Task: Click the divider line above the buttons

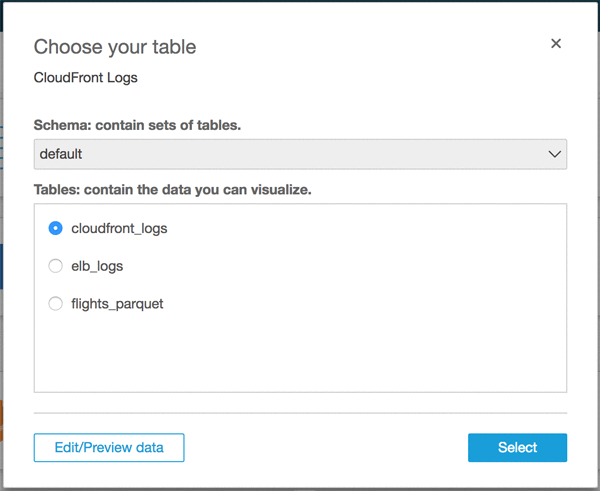Action: click(300, 412)
